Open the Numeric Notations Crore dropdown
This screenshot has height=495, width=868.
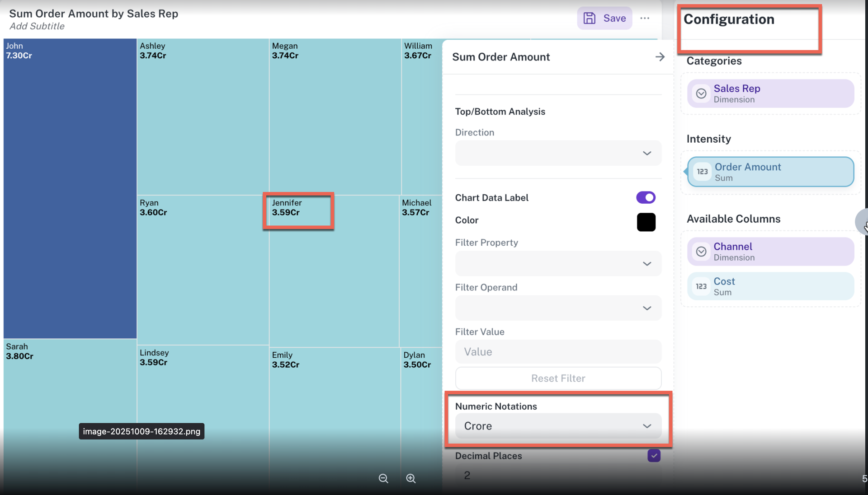click(x=558, y=426)
